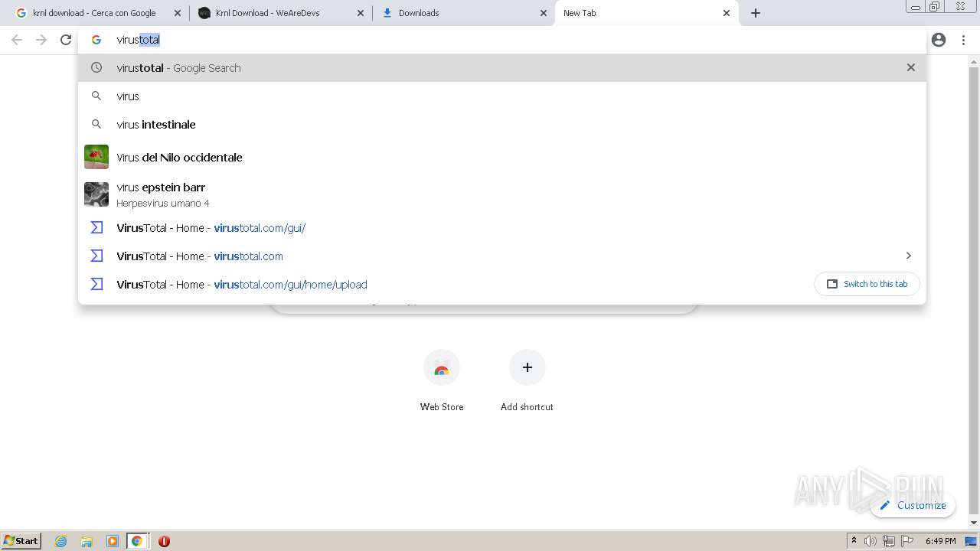Close the New Tab tab
This screenshot has height=551, width=980.
click(x=727, y=13)
